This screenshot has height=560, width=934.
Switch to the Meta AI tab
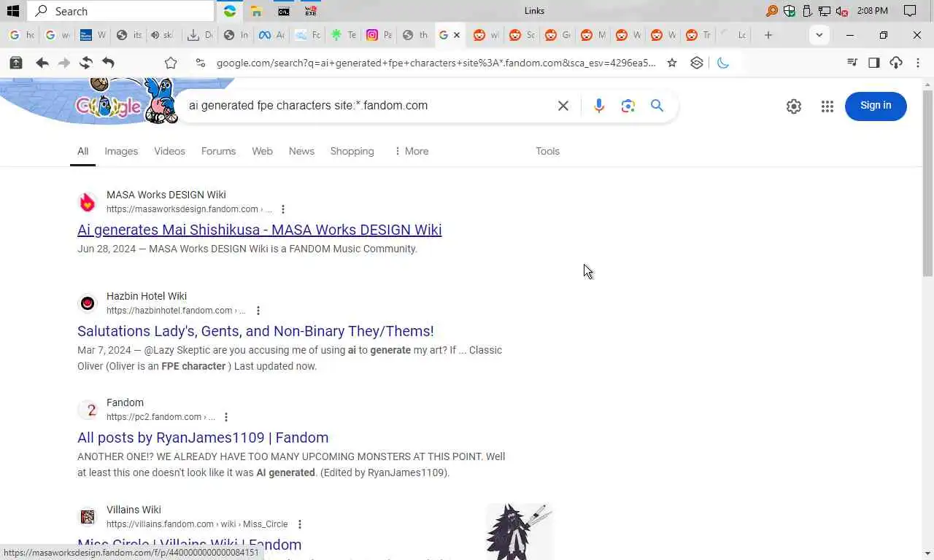(271, 35)
